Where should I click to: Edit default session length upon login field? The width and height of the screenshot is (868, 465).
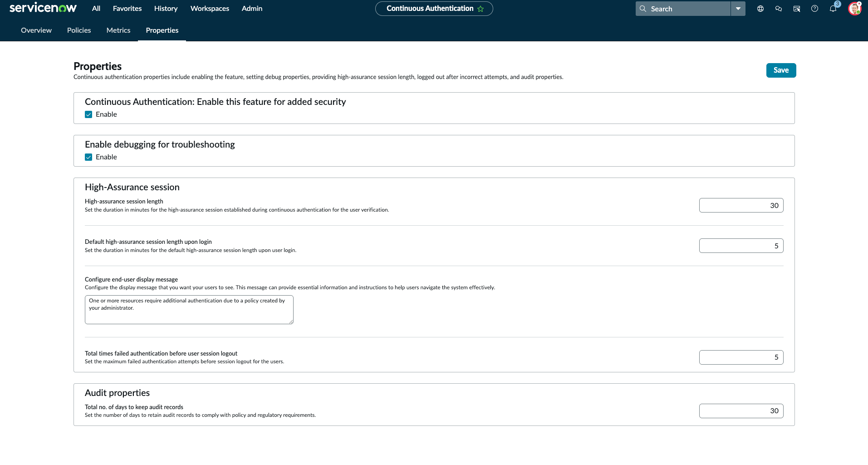(x=741, y=246)
